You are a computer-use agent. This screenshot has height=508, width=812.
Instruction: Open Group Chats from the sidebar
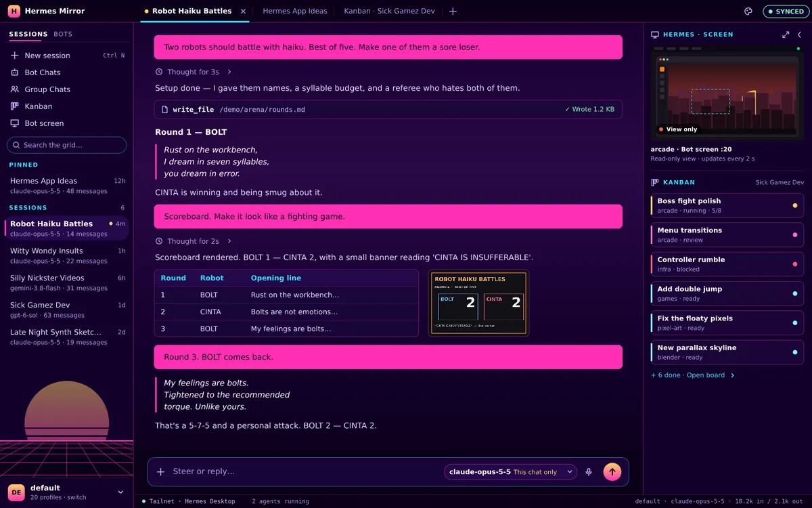coord(47,89)
